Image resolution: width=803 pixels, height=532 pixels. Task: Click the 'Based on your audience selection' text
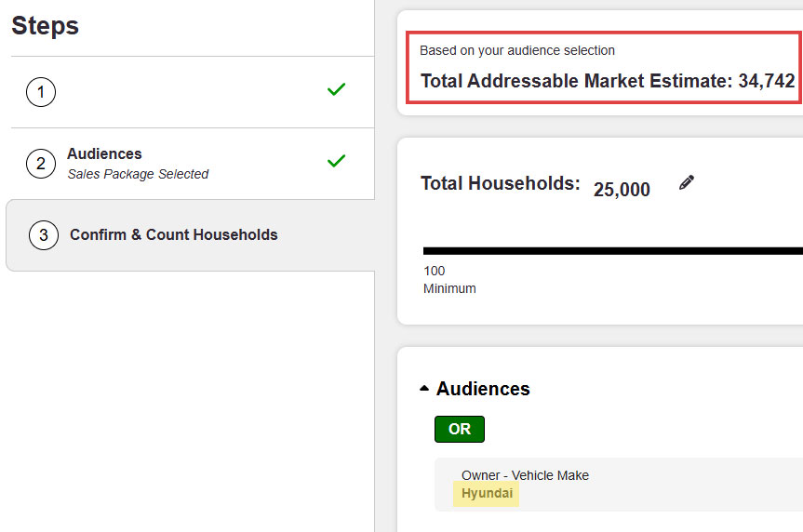click(x=517, y=50)
